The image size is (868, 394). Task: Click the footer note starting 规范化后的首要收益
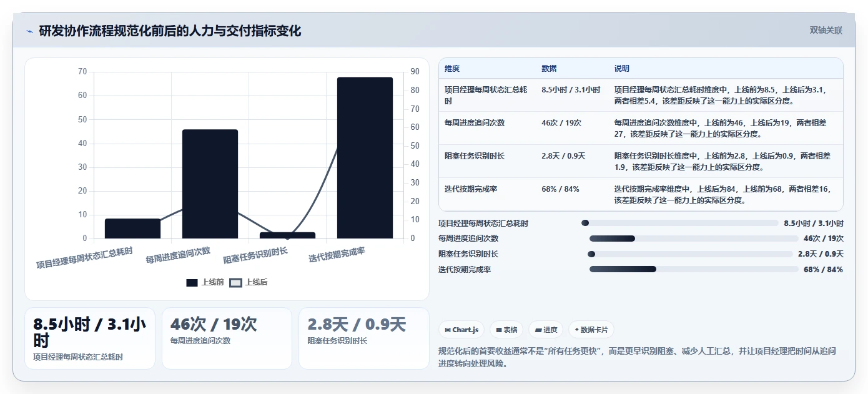(638, 357)
